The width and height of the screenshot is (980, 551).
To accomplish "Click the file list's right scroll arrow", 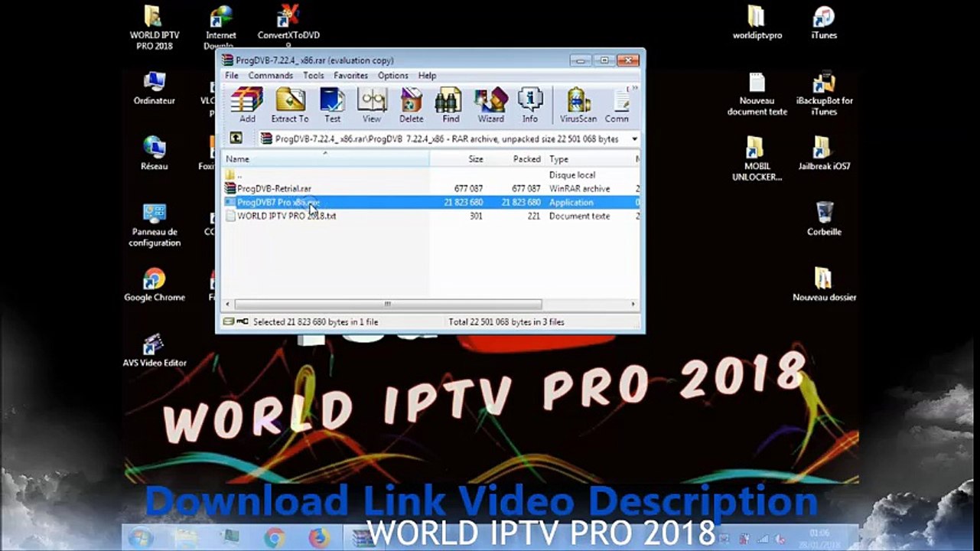I will [633, 304].
